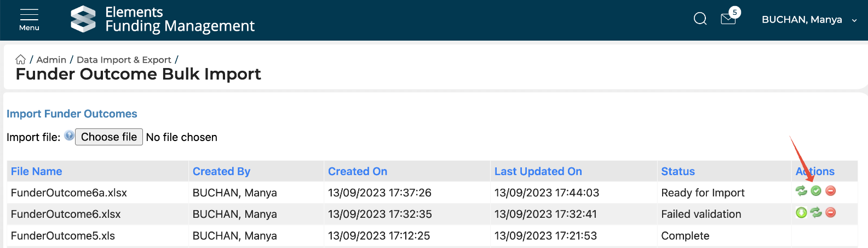Sort table by Created On column

358,171
